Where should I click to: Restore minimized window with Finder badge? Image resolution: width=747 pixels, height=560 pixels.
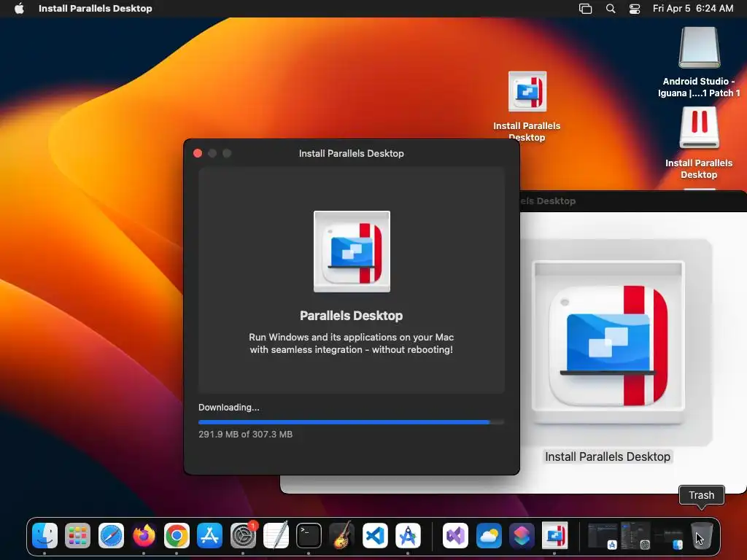(668, 537)
